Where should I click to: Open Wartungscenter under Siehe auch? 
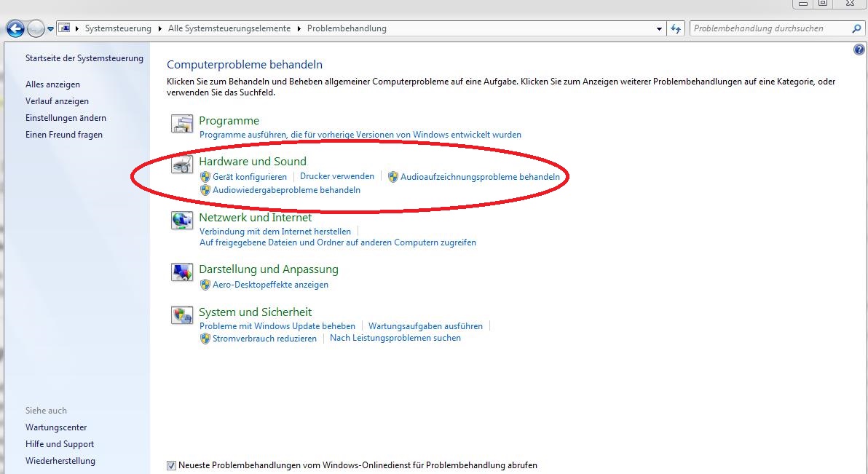[x=56, y=427]
